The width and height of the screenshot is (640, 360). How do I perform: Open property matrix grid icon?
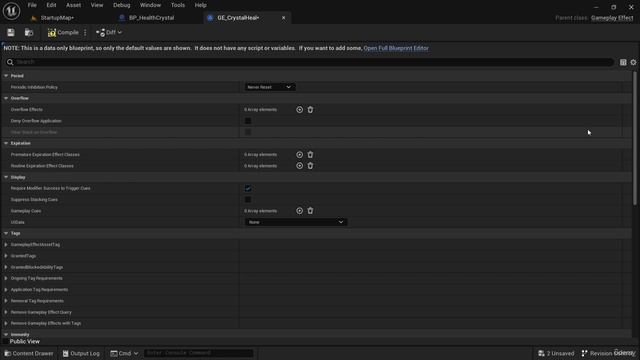point(623,62)
